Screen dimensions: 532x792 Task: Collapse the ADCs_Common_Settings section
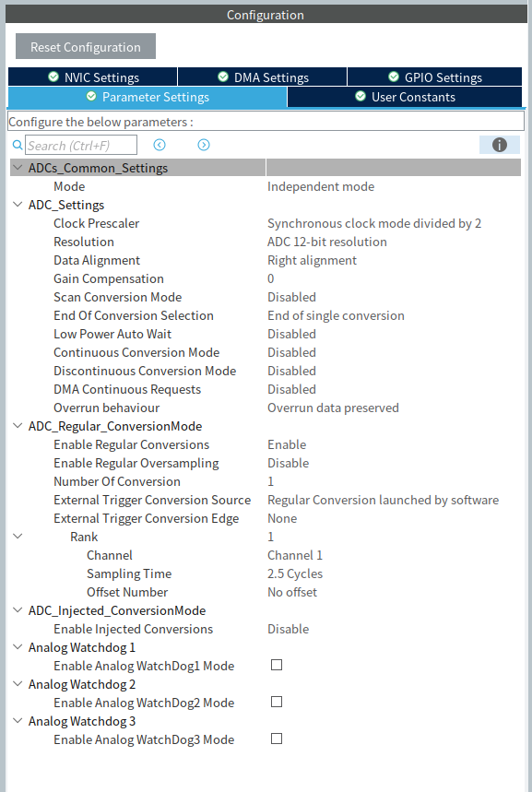pyautogui.click(x=18, y=168)
